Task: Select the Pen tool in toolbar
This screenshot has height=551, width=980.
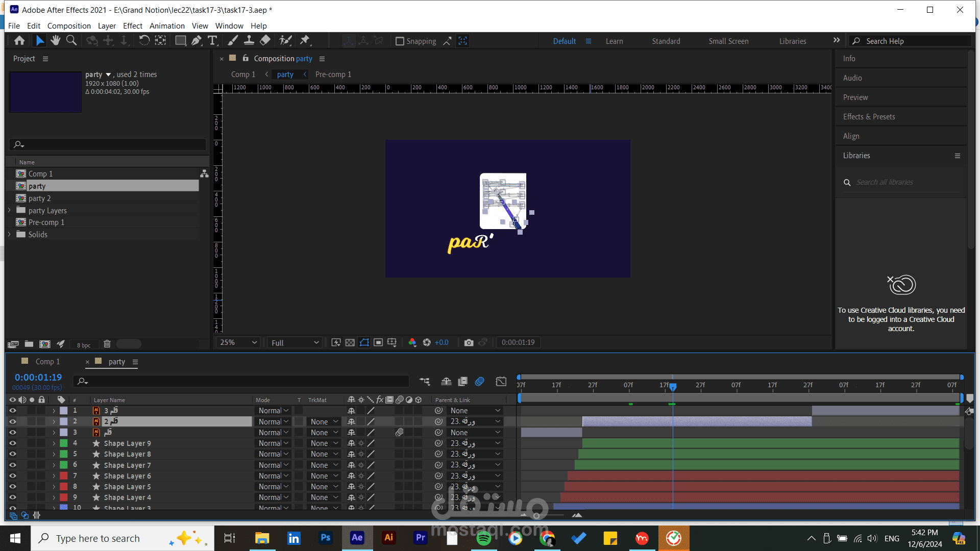Action: (x=197, y=41)
